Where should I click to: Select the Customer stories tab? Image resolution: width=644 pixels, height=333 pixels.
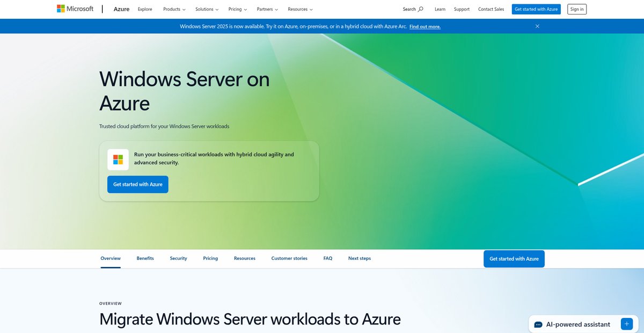(289, 258)
